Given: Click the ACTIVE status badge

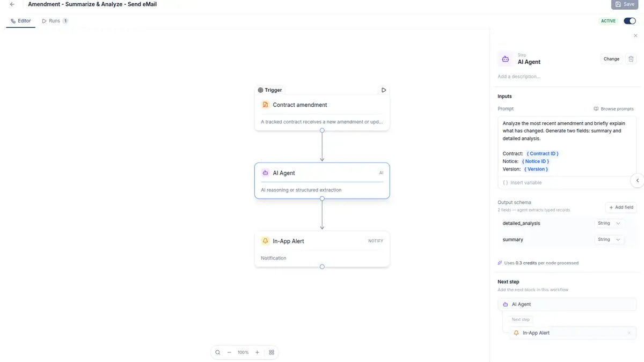Looking at the screenshot, I should point(608,21).
